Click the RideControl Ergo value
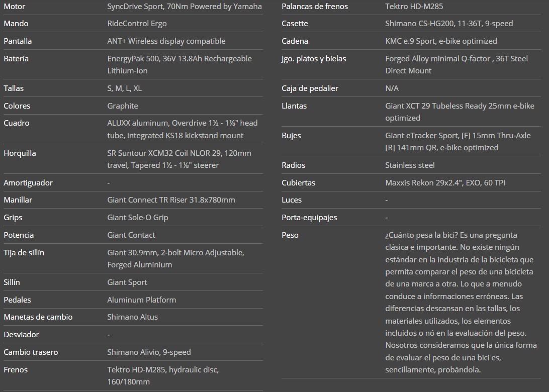 click(137, 24)
